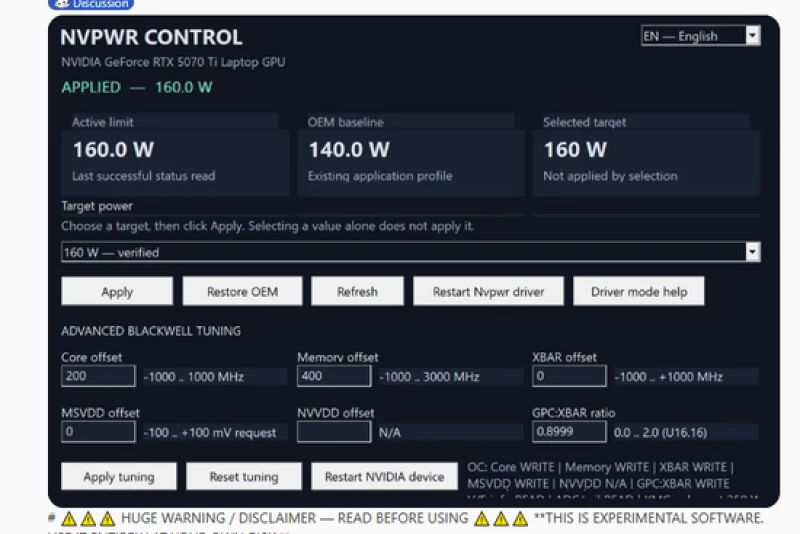Click the NVPWR CONTROL title
Image resolution: width=800 pixels, height=534 pixels.
tap(151, 37)
